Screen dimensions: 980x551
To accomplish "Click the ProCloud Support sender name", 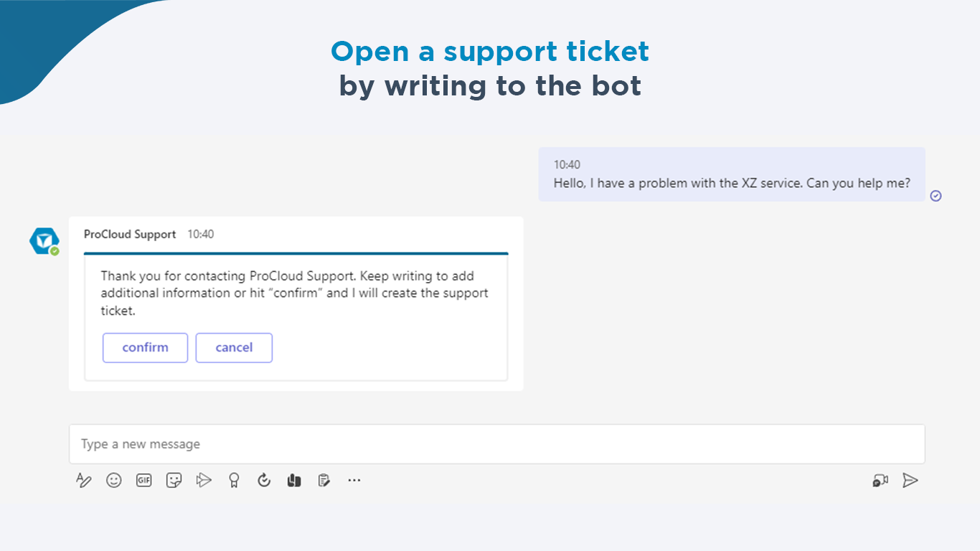I will [x=130, y=235].
